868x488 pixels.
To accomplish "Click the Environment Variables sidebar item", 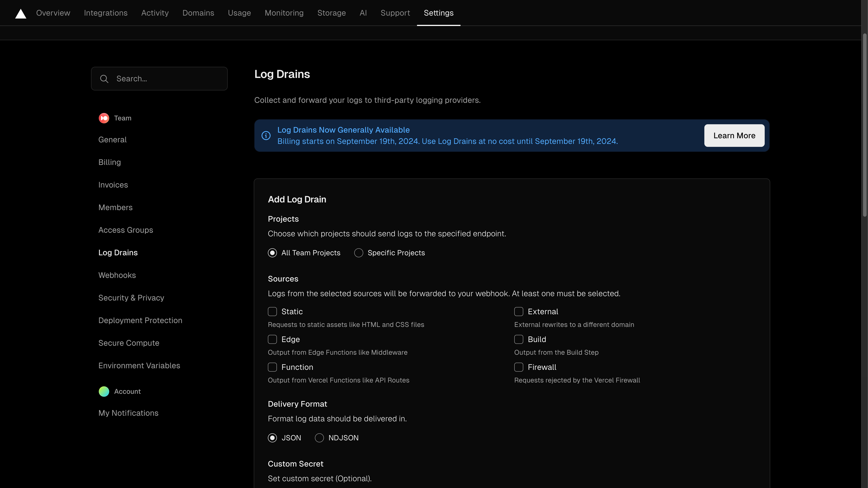I will click(x=139, y=365).
